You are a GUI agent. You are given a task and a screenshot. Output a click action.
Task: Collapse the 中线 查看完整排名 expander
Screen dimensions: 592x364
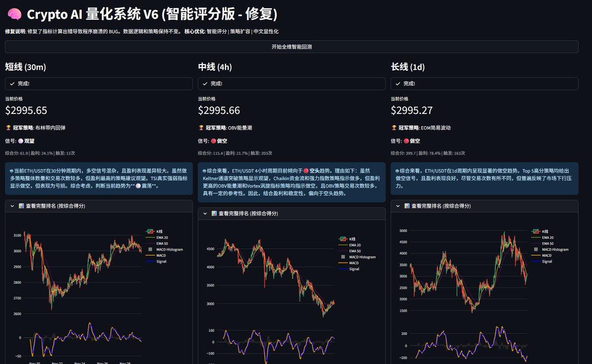[x=292, y=213]
